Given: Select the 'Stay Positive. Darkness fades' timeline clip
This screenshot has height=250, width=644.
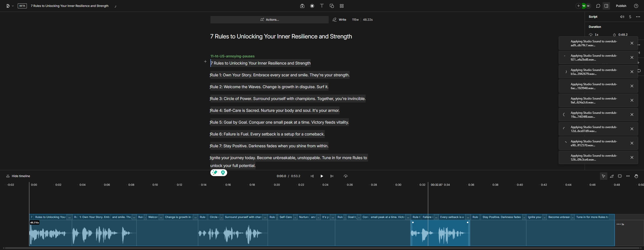Looking at the screenshot, I should (502, 217).
